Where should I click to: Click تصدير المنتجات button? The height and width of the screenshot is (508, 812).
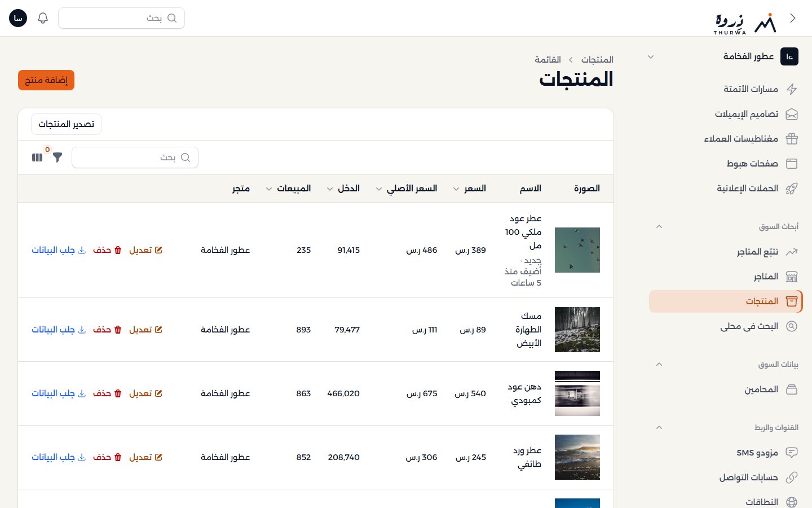click(x=66, y=124)
